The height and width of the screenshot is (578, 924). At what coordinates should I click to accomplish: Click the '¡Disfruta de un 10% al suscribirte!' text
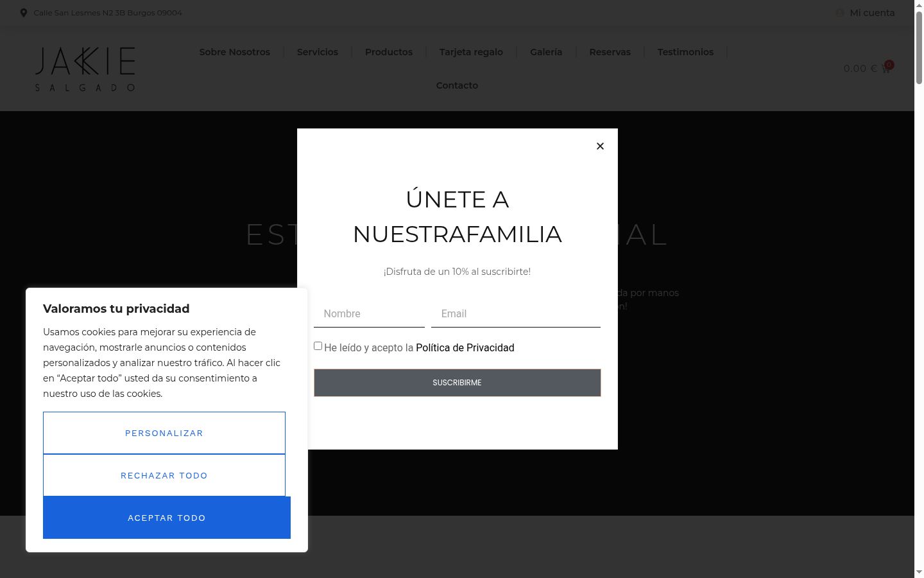point(457,272)
